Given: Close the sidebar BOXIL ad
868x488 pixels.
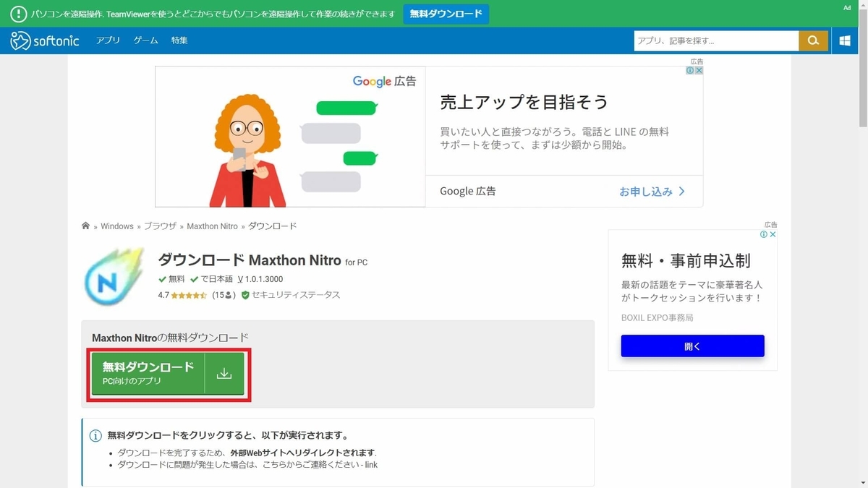Looking at the screenshot, I should [773, 235].
